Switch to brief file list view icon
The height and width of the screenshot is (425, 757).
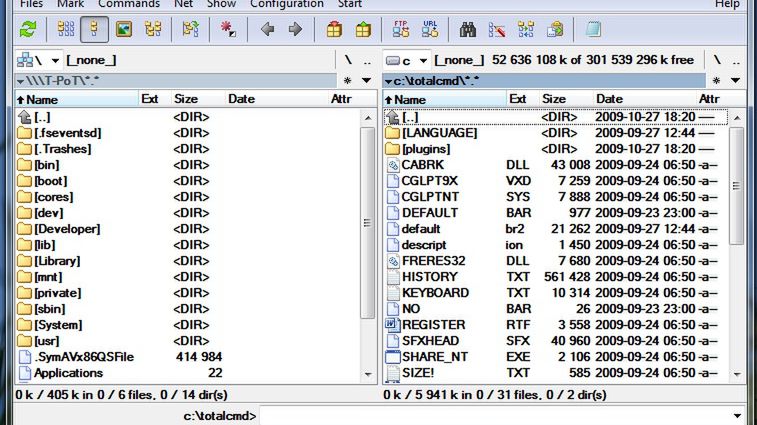click(x=66, y=30)
